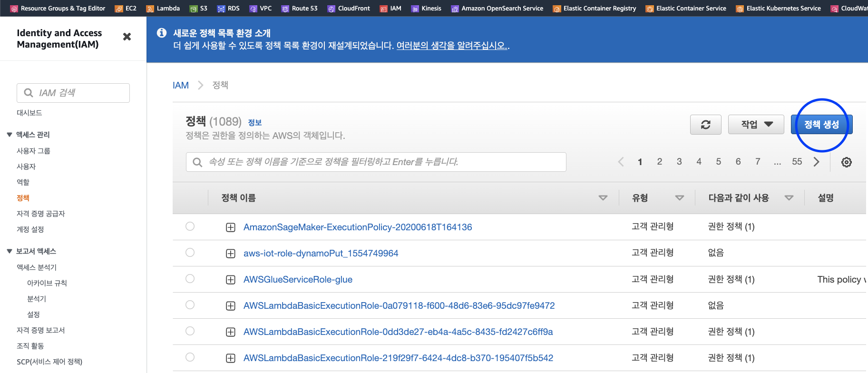868x373 pixels.
Task: Open AWSGlueServiceRole-glue policy link
Action: pos(298,280)
